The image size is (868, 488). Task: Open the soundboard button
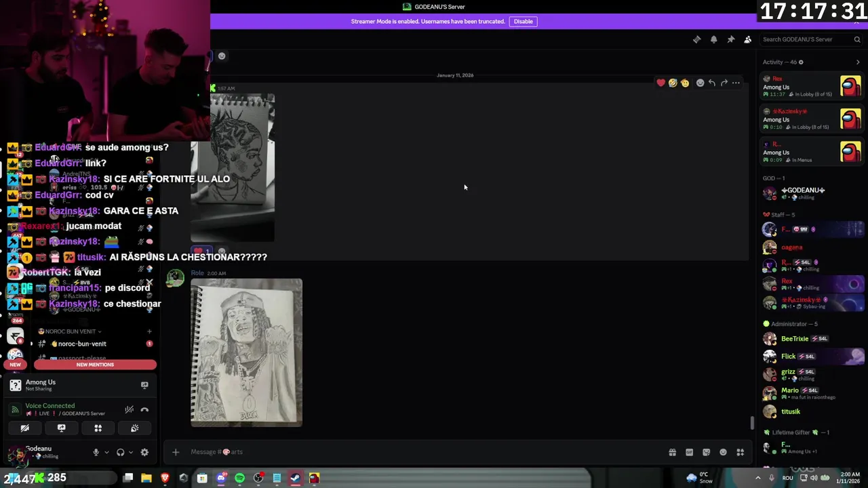click(134, 428)
